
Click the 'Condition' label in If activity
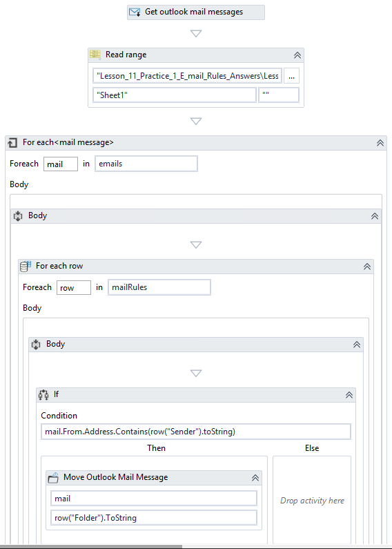[x=59, y=416]
